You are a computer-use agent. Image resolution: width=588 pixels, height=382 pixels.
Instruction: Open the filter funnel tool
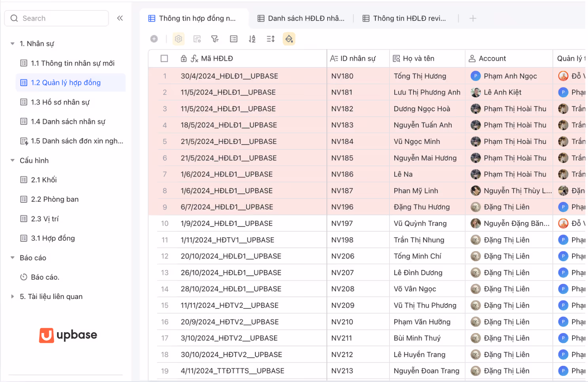[215, 39]
